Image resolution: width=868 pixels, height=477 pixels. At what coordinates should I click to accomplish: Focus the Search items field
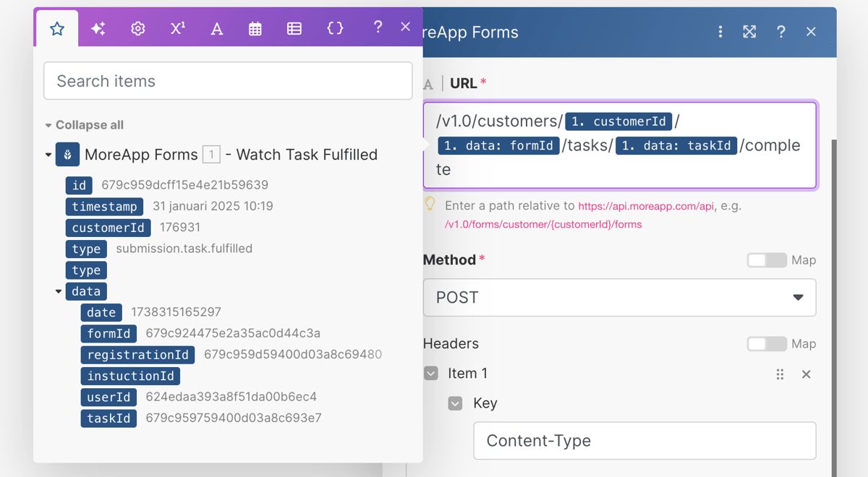(x=228, y=81)
